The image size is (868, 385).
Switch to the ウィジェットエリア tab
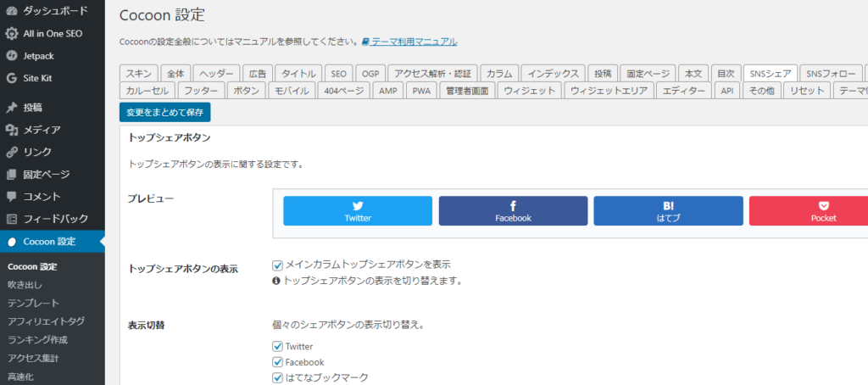coord(609,91)
